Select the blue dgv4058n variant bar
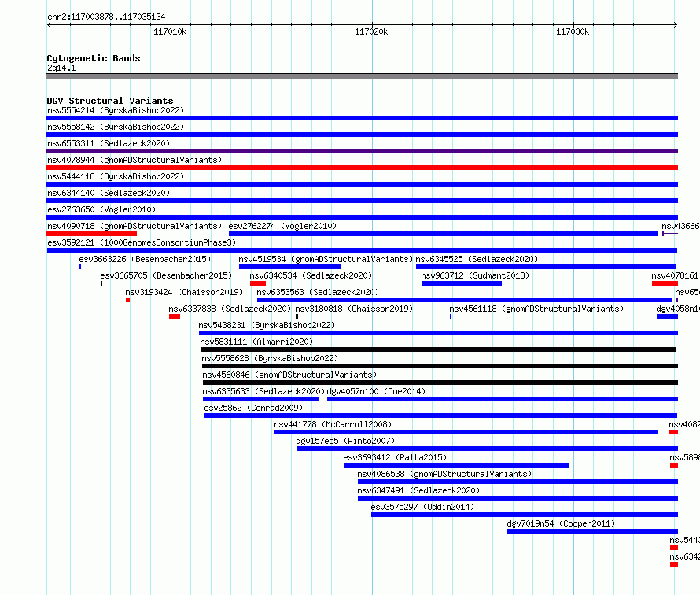 [x=668, y=316]
